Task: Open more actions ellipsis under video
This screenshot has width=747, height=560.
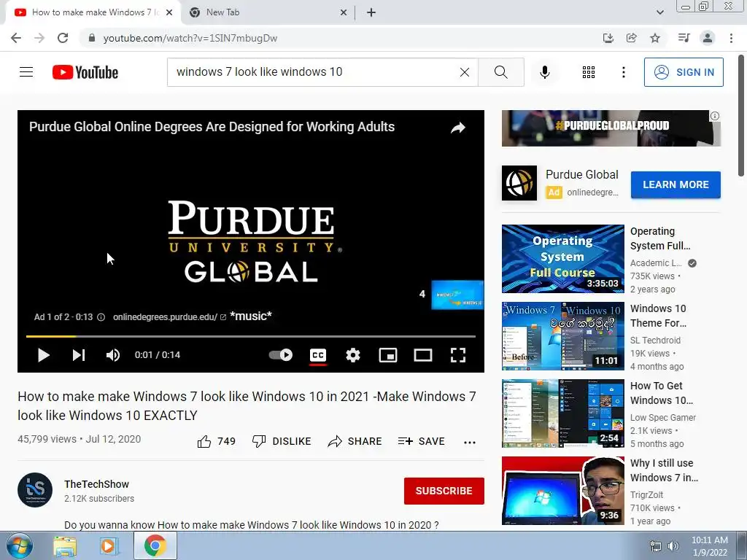Action: coord(470,443)
